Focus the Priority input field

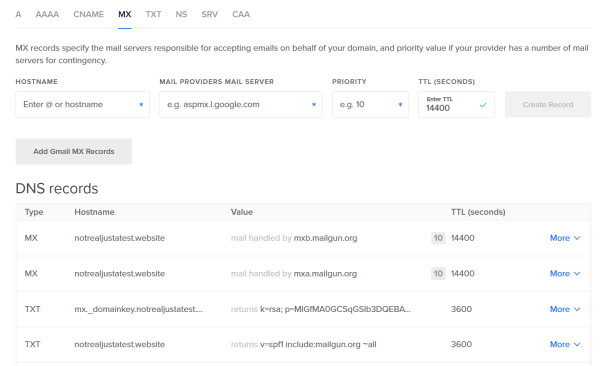tap(370, 105)
